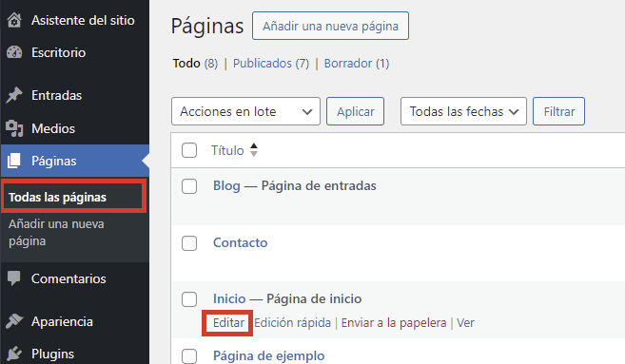The width and height of the screenshot is (625, 364).
Task: Select the Páginas sidebar menu label
Action: coord(54,161)
